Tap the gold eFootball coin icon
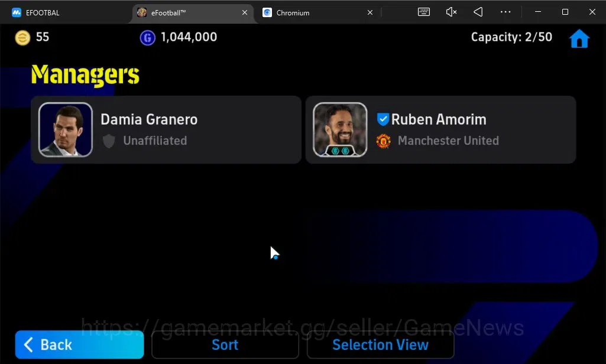 point(22,38)
